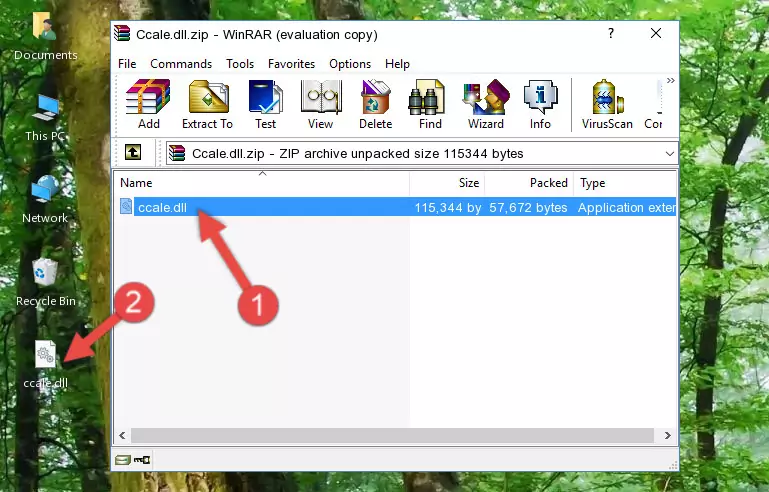The image size is (769, 492).
Task: Run VirusScan on the archive
Action: pos(607,104)
